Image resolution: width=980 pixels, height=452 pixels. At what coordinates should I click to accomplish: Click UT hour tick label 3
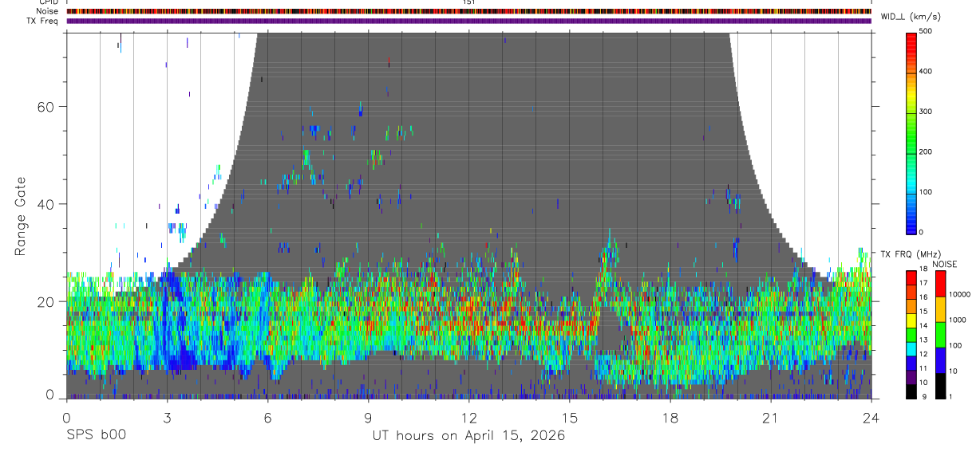click(167, 417)
